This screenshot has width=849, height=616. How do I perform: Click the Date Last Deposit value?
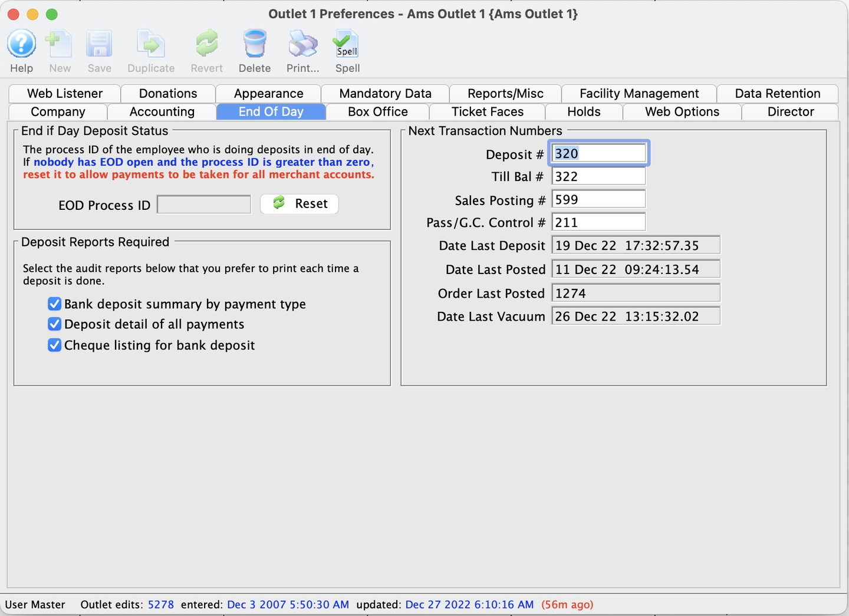click(636, 245)
